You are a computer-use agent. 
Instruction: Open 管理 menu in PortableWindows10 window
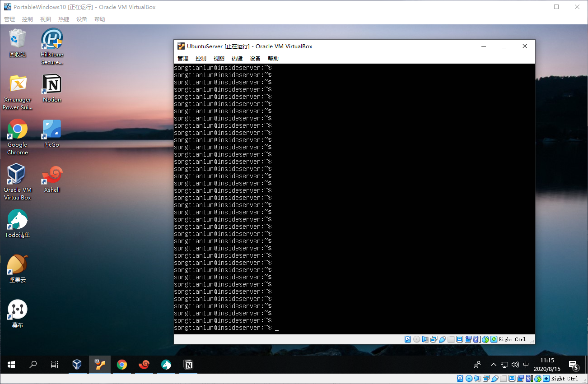(9, 19)
